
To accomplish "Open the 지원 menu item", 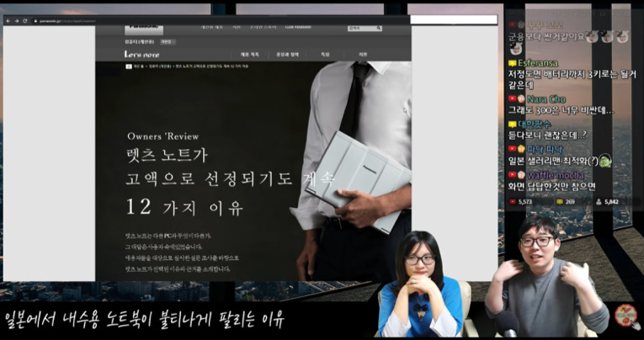I will 363,54.
